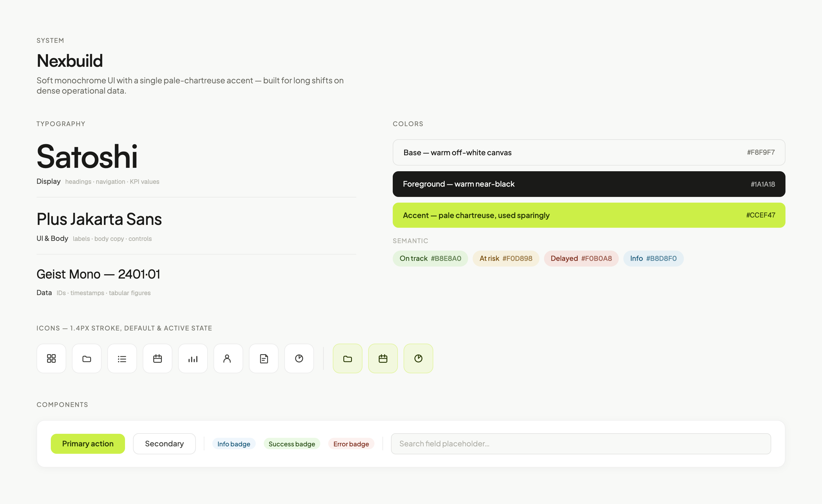Viewport: 822px width, 504px height.
Task: Click the default pie chart icon tile
Action: click(299, 358)
